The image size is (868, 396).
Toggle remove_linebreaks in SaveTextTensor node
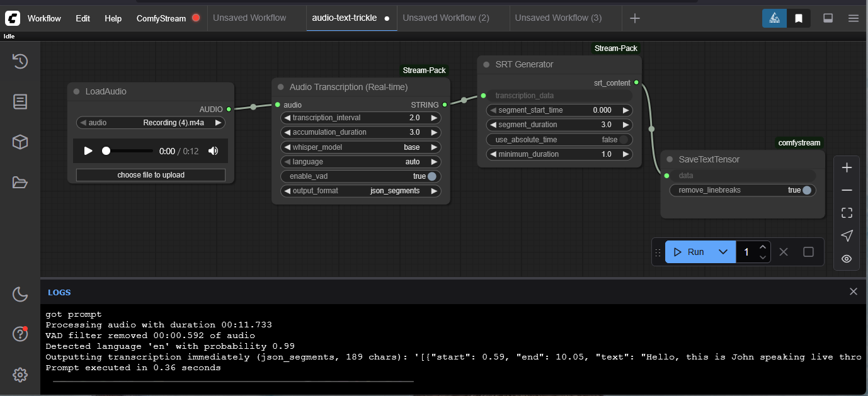[806, 190]
